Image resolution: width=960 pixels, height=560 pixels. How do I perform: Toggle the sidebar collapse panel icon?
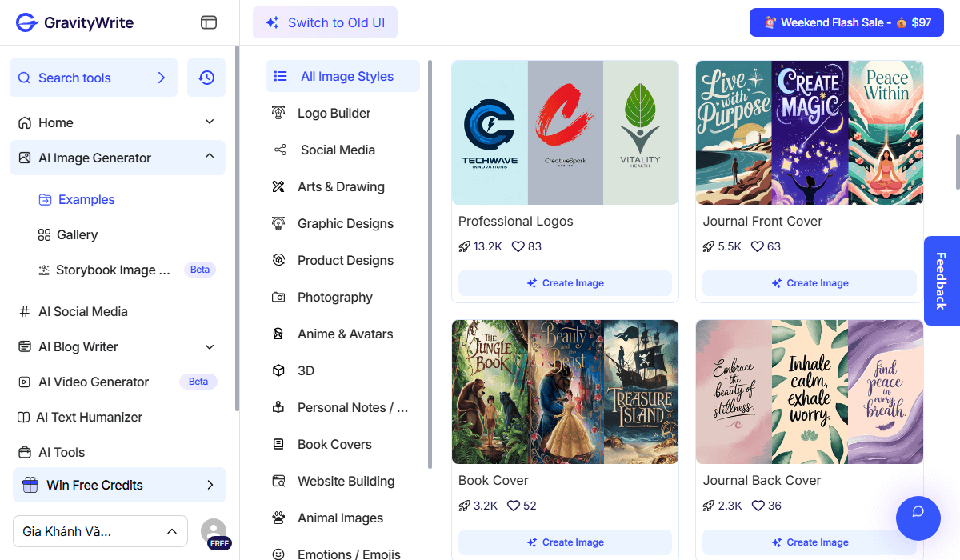[209, 22]
